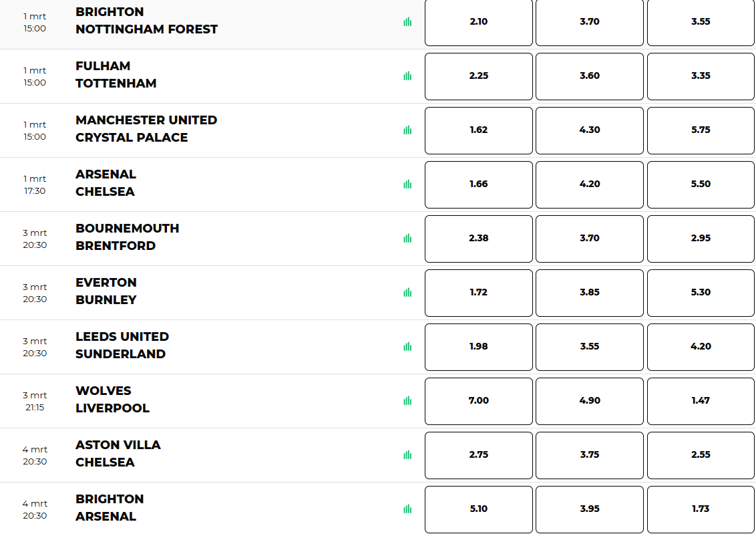View statistics icon for Everton vs Burnley

(407, 293)
